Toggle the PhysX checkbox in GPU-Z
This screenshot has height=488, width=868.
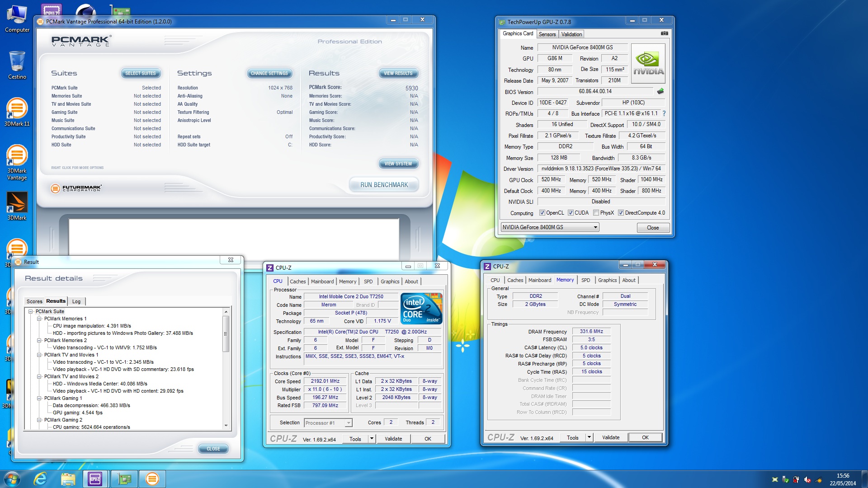[596, 213]
